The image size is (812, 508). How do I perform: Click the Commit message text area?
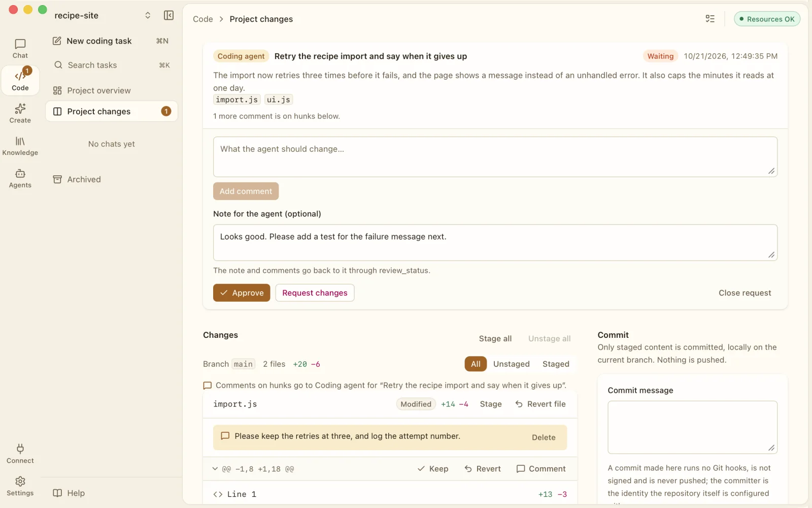(x=693, y=427)
